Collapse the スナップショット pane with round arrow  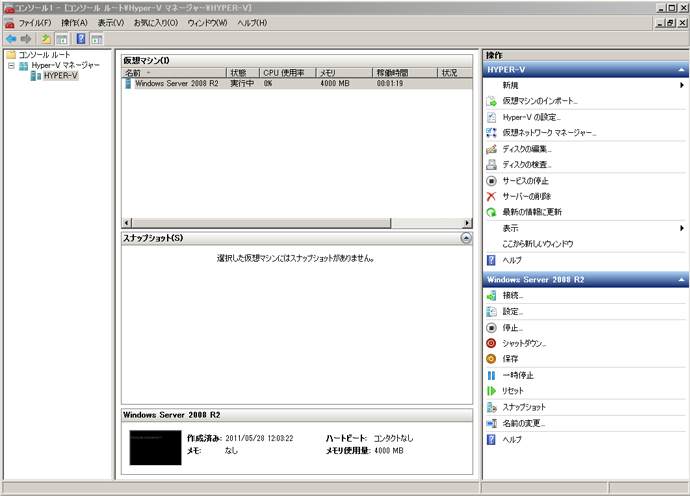pos(466,238)
